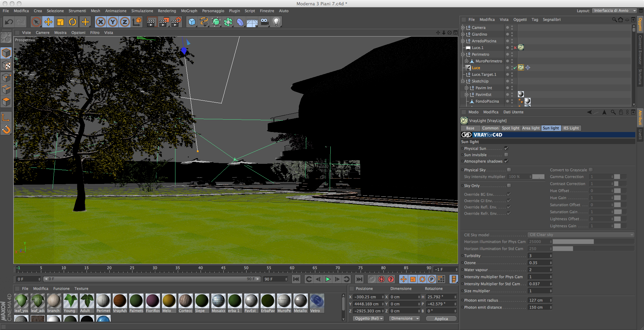This screenshot has width=644, height=330.
Task: Click the Dati Utente menu
Action: pos(513,112)
